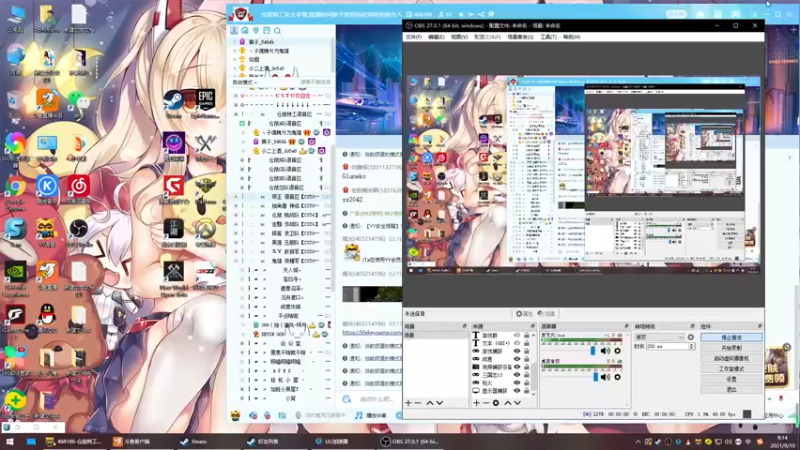Pop out the OBS audio mixer dock
The image size is (800, 450).
627,326
